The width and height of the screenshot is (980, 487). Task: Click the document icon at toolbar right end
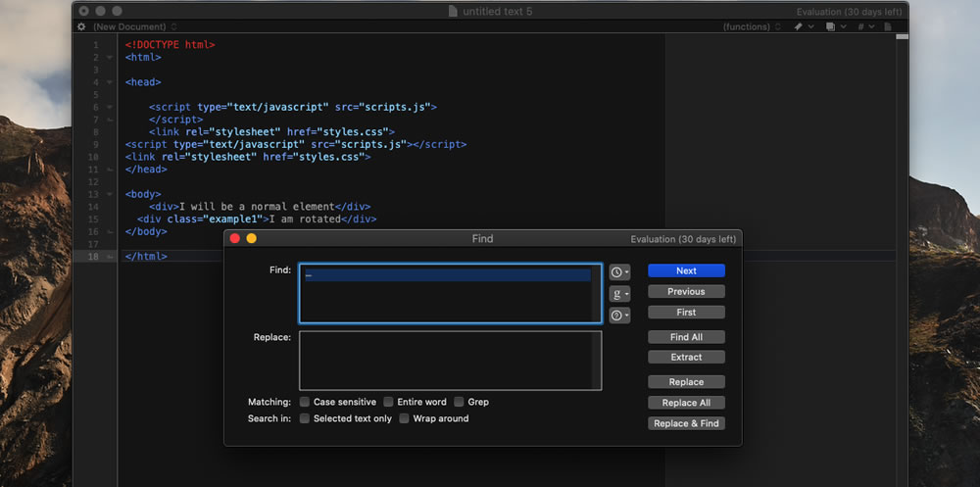pyautogui.click(x=888, y=26)
